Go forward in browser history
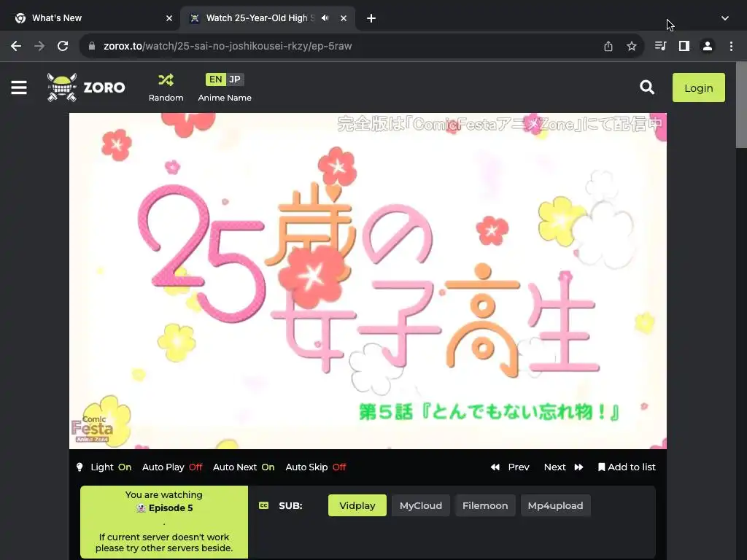This screenshot has width=747, height=560. (x=39, y=46)
